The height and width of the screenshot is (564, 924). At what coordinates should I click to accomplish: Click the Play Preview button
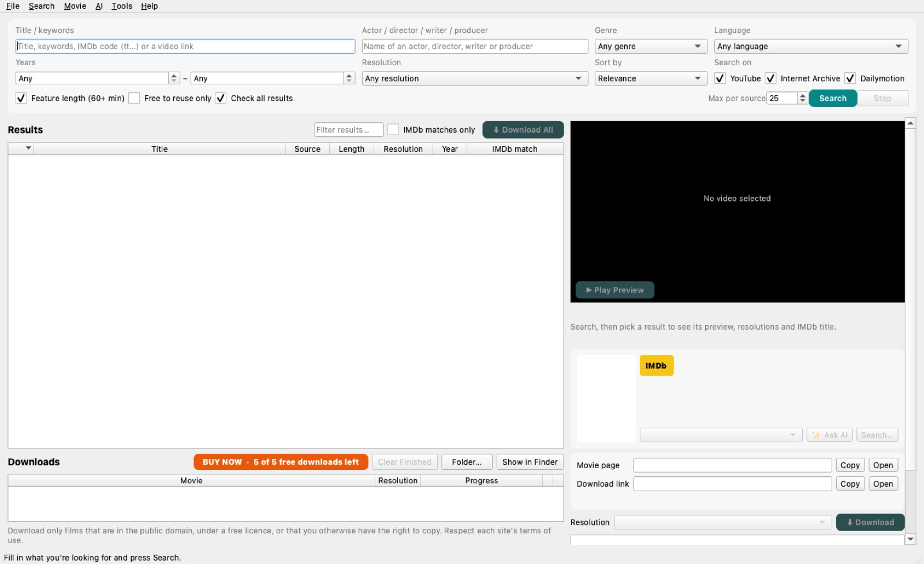[615, 290]
